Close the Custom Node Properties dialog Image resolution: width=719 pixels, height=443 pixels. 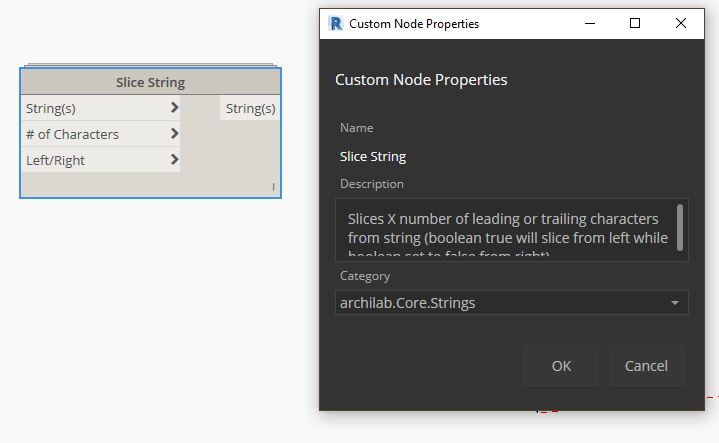point(681,23)
